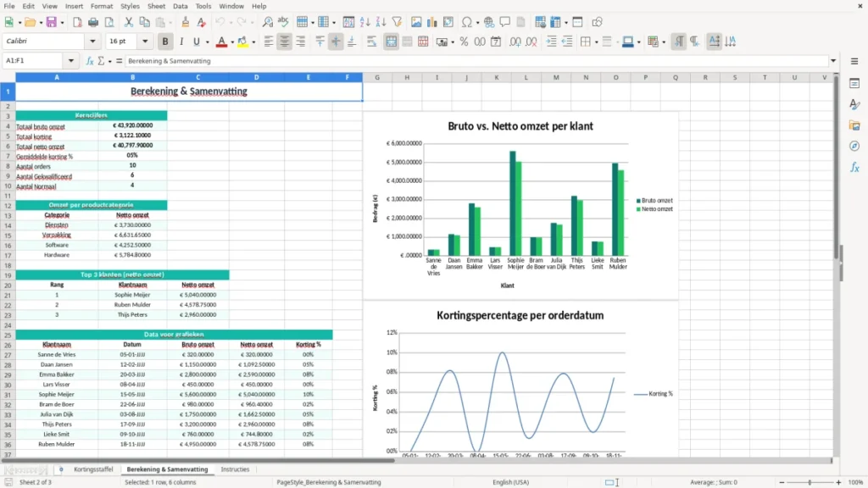
Task: Select the row 12 header
Action: tap(8, 205)
